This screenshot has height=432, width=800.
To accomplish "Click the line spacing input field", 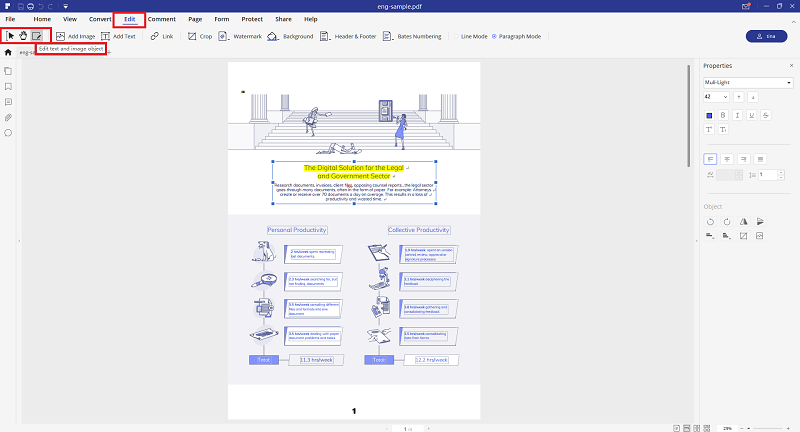I will pyautogui.click(x=763, y=175).
